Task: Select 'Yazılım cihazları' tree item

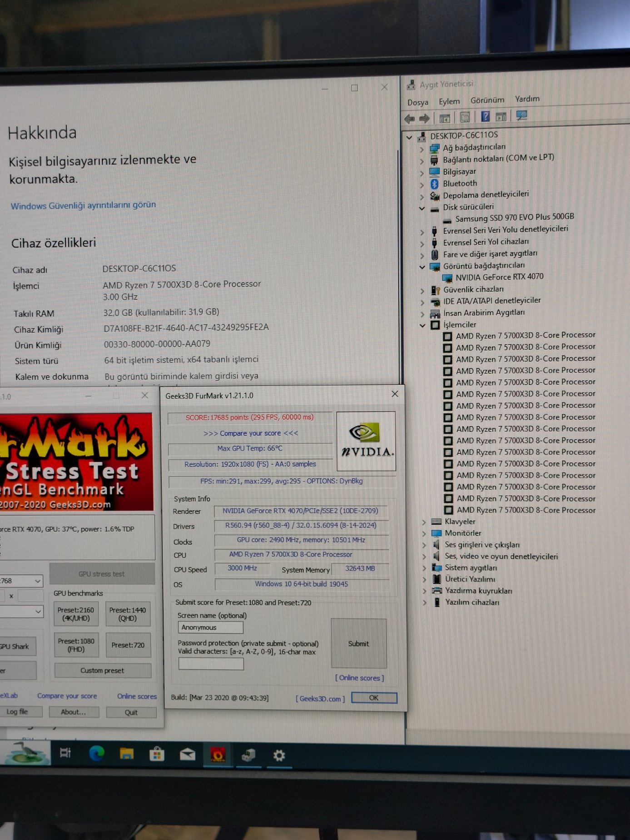Action: [472, 602]
